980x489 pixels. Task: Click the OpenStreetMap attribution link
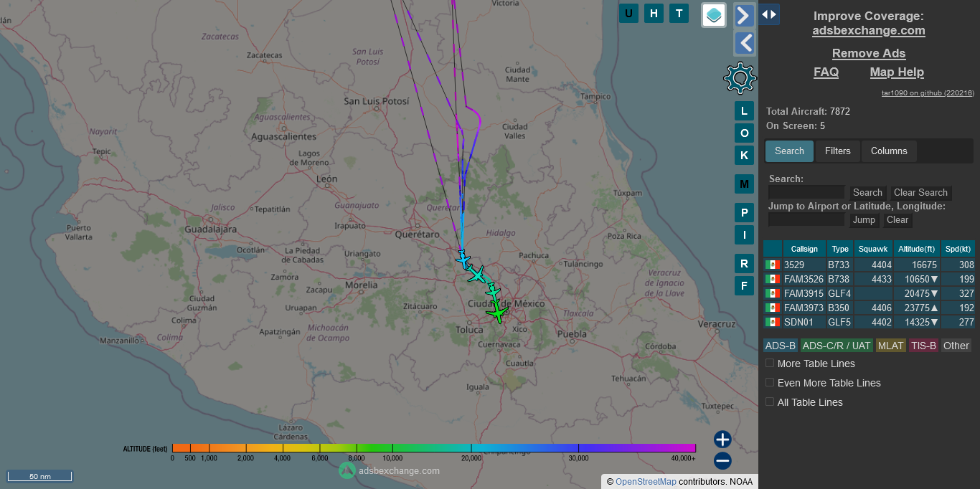pos(646,482)
